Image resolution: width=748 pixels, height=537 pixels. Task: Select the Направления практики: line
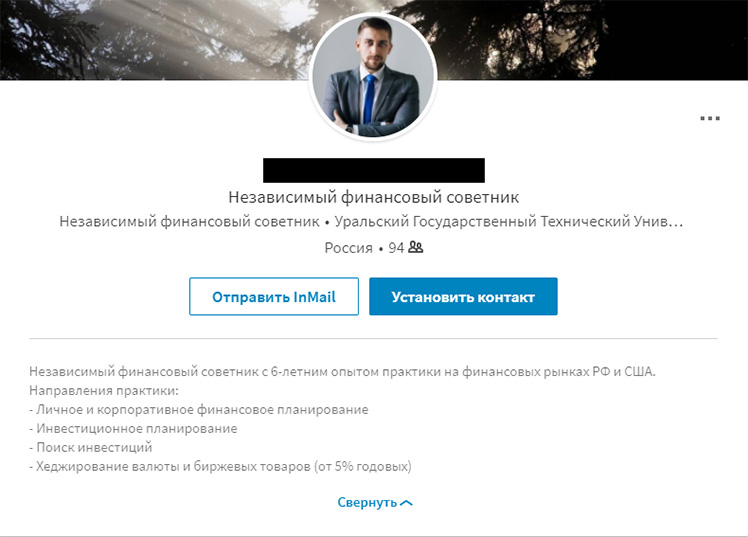click(104, 391)
